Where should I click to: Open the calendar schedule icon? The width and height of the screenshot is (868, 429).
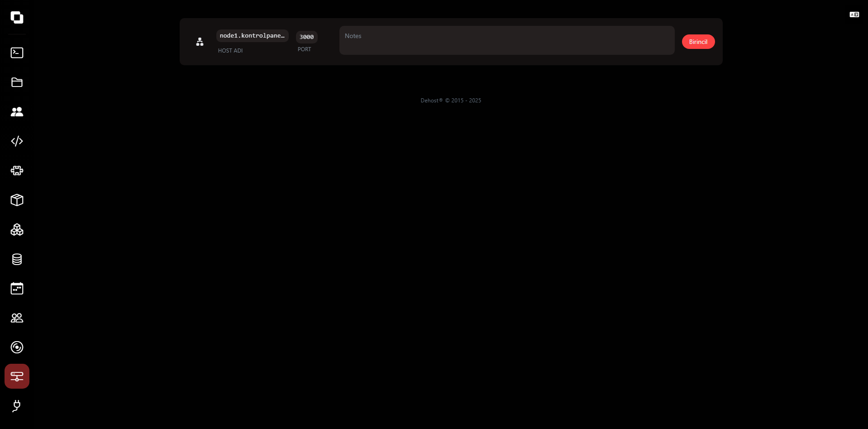pyautogui.click(x=17, y=289)
